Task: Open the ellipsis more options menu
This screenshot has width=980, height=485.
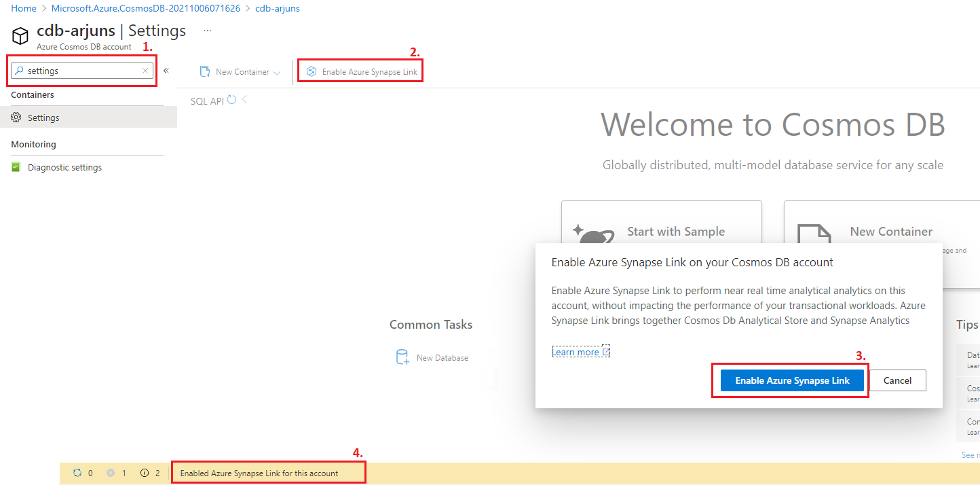Action: coord(208,31)
